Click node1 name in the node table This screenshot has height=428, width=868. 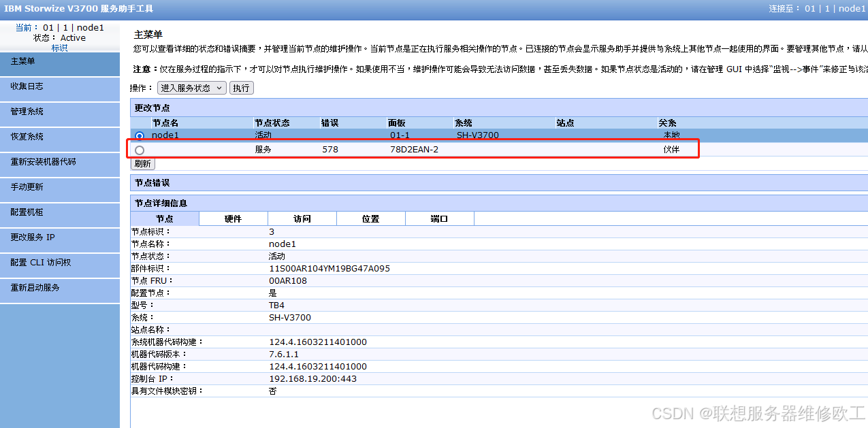pyautogui.click(x=165, y=135)
